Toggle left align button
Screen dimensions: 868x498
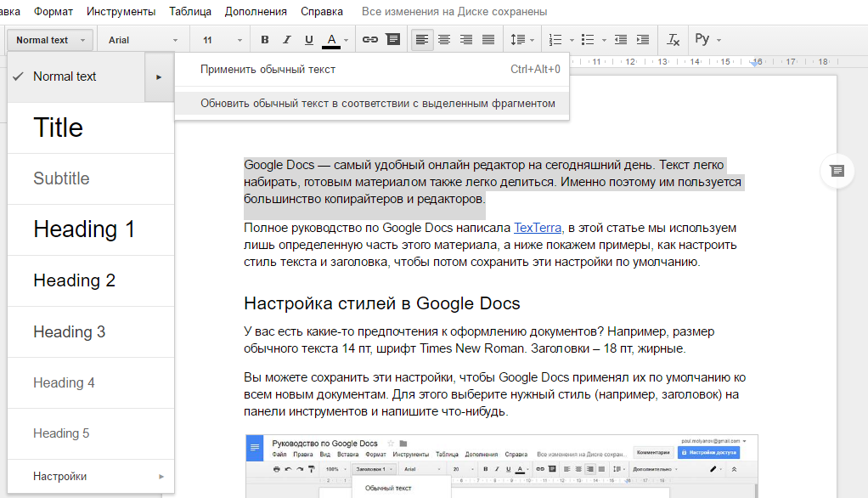(x=422, y=40)
